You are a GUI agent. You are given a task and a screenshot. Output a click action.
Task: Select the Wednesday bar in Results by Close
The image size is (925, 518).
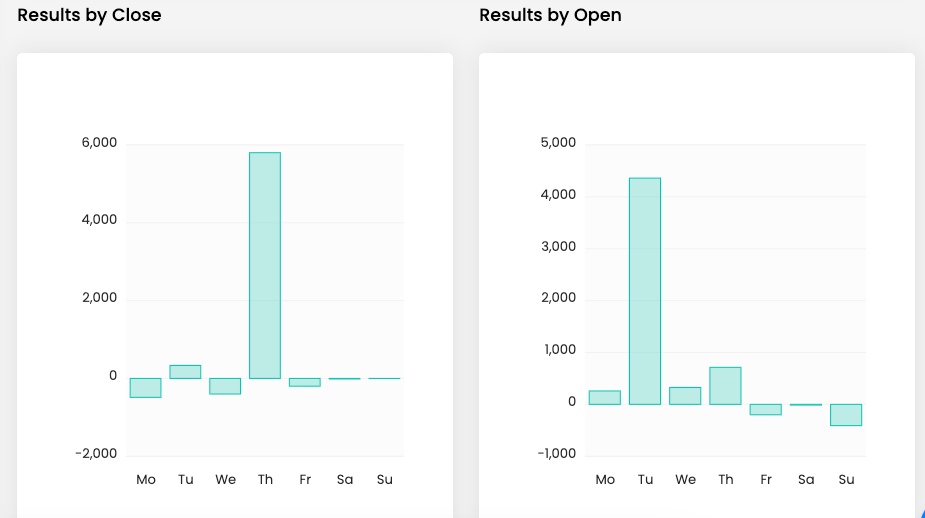(225, 386)
